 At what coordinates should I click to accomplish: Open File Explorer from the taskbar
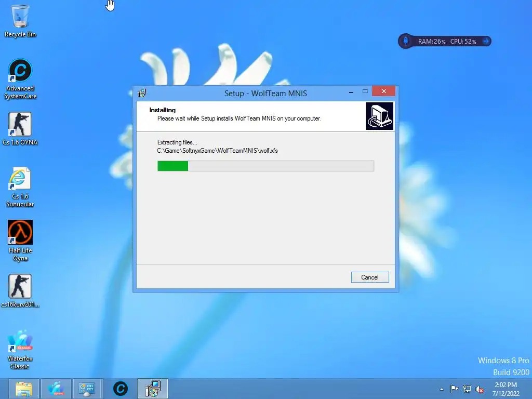(x=24, y=389)
